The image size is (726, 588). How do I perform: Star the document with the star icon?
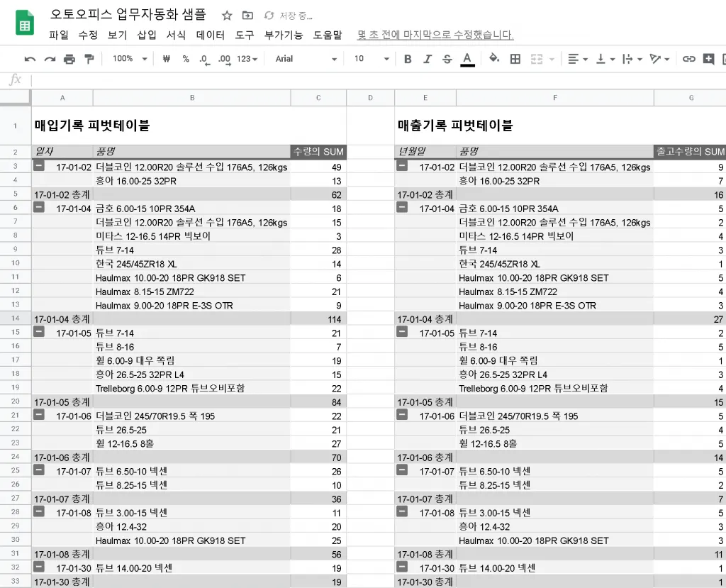click(227, 16)
